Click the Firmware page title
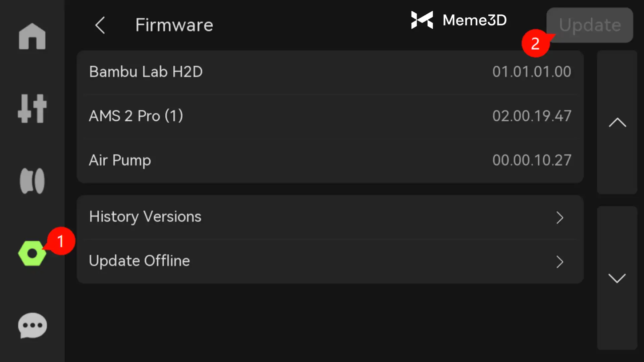644x362 pixels. pos(174,25)
